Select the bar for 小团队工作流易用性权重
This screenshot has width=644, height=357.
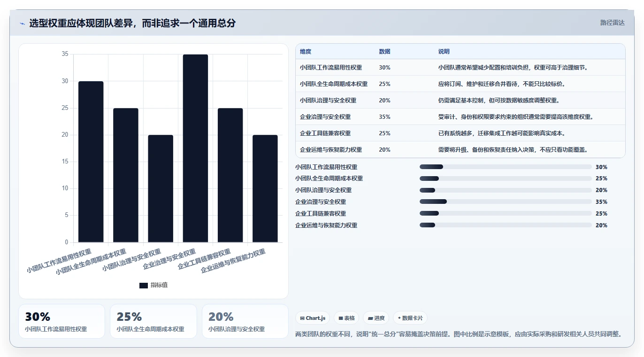[x=91, y=162]
